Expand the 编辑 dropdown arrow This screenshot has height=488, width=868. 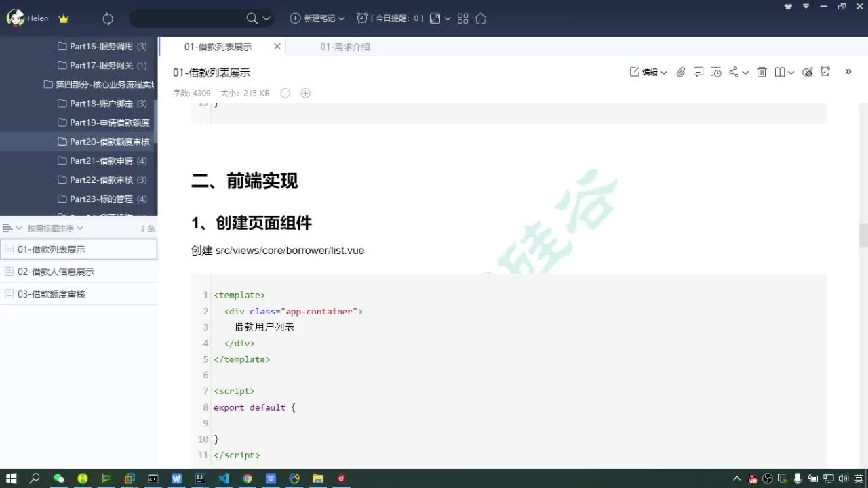(664, 73)
